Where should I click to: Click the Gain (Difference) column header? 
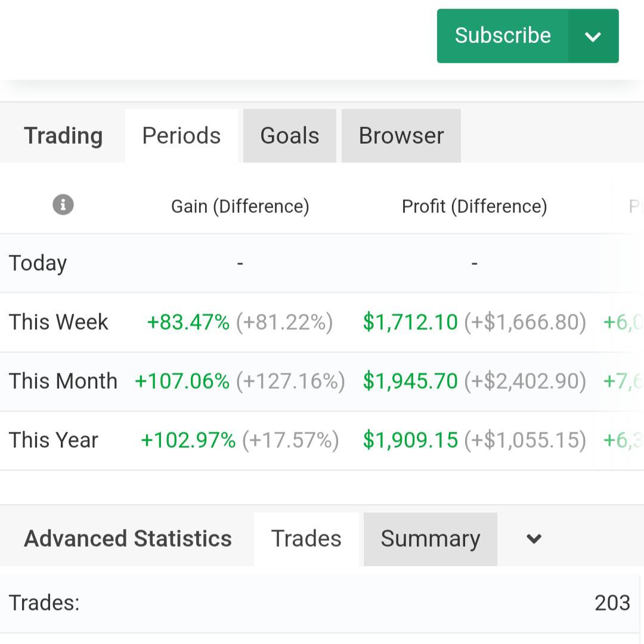pos(240,206)
